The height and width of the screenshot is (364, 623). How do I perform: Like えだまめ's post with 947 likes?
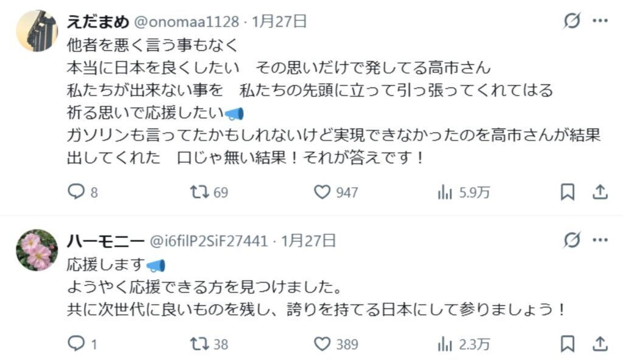click(321, 193)
